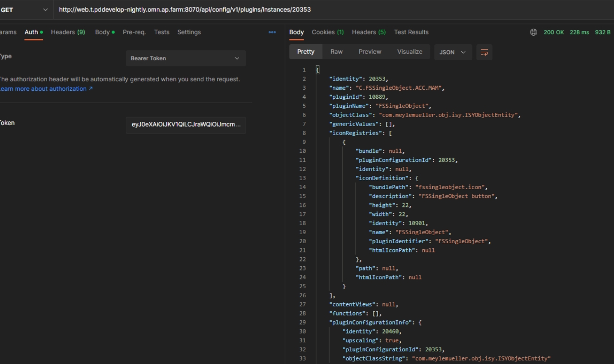The width and height of the screenshot is (614, 364).
Task: Open the request Settings tab
Action: pyautogui.click(x=189, y=32)
